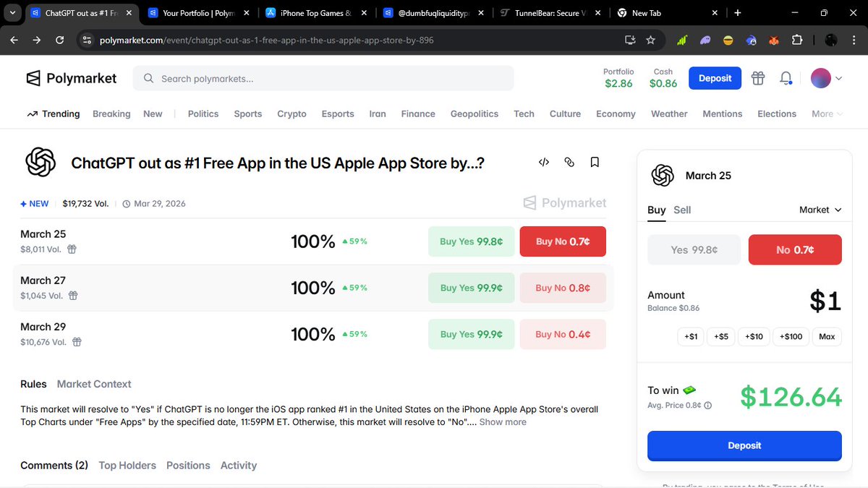Add +$10 to amount
Screen dimensions: 868x488
click(x=752, y=336)
